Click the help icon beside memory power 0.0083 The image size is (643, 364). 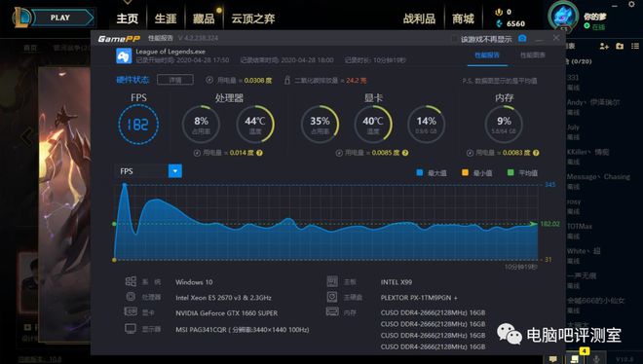(x=536, y=153)
